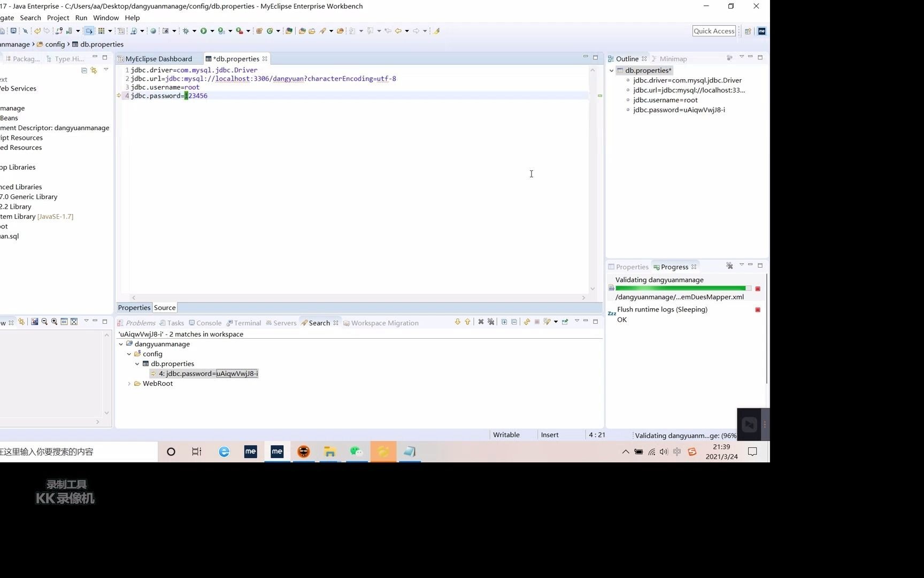The height and width of the screenshot is (578, 924).
Task: Run the application with the green Run icon
Action: point(204,31)
